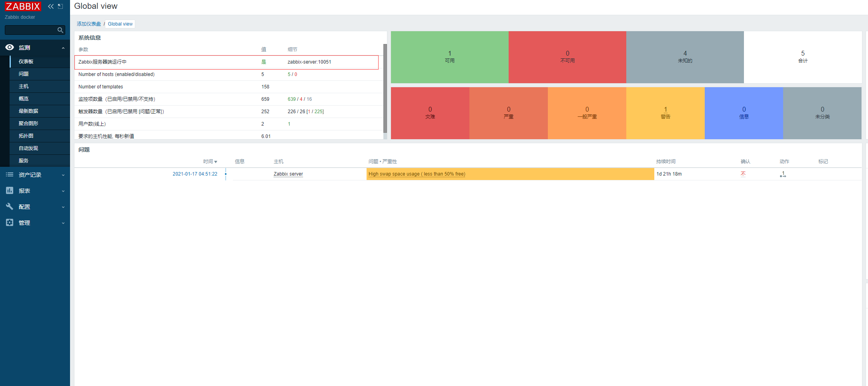Click the actions icon with count 1
The image size is (868, 386).
click(x=783, y=174)
